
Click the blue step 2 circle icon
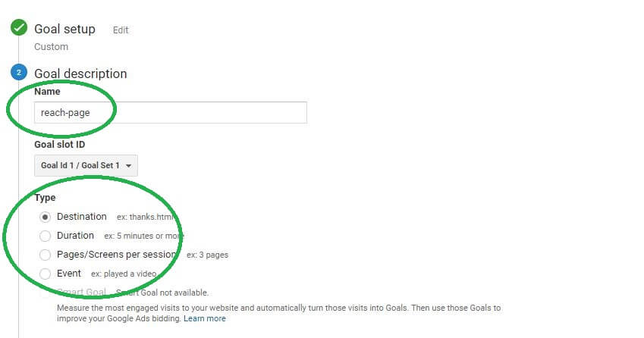pos(19,73)
